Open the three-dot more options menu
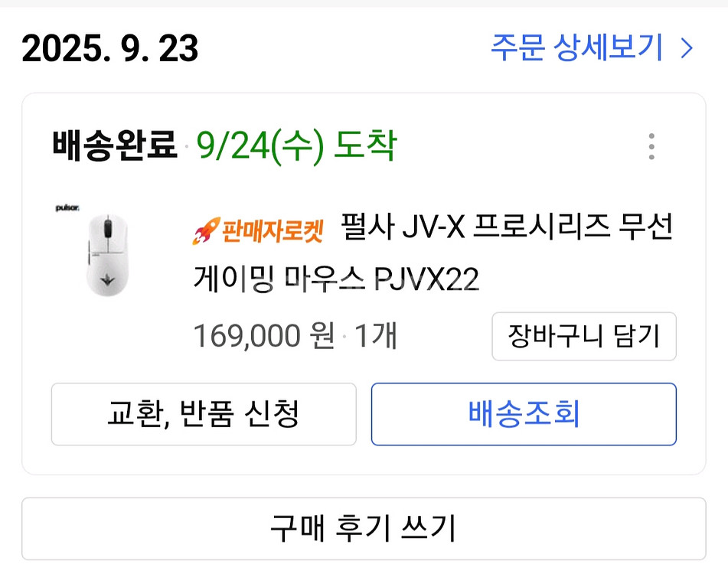 (651, 146)
